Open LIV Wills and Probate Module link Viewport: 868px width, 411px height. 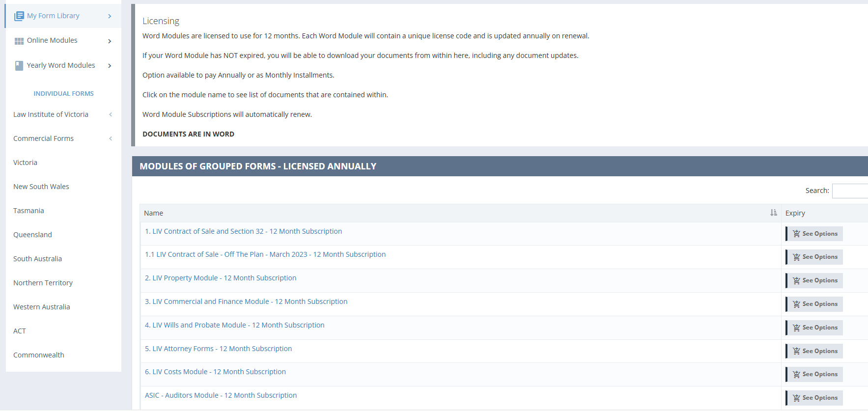click(x=235, y=325)
